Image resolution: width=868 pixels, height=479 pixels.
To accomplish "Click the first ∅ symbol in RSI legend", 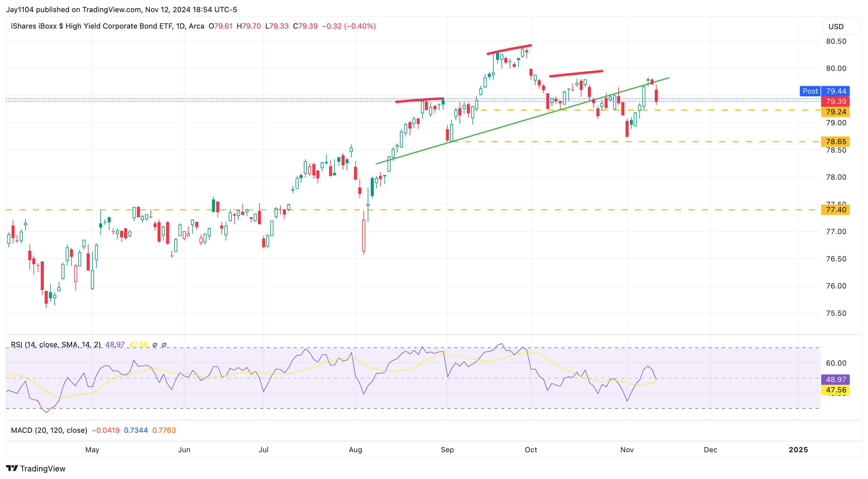I will point(155,345).
